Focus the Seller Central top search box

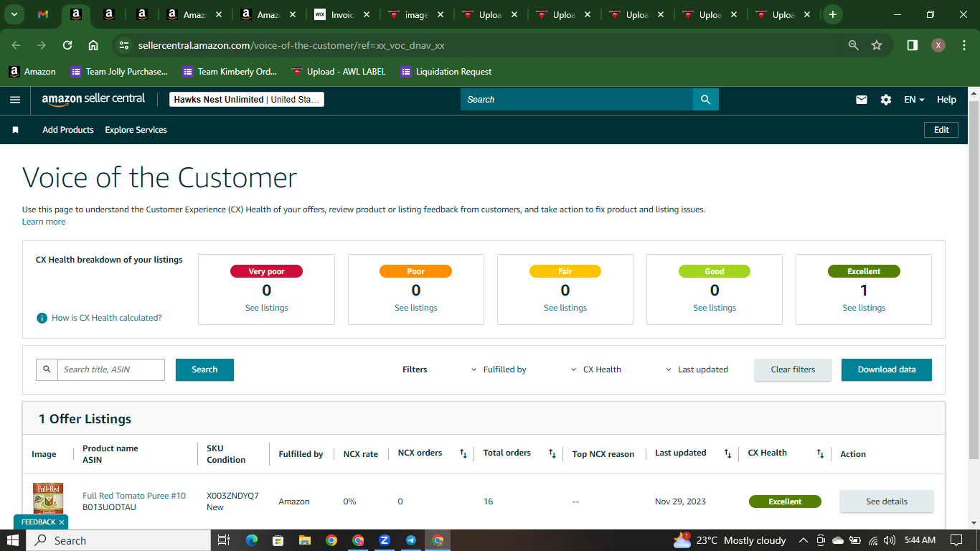click(x=577, y=100)
